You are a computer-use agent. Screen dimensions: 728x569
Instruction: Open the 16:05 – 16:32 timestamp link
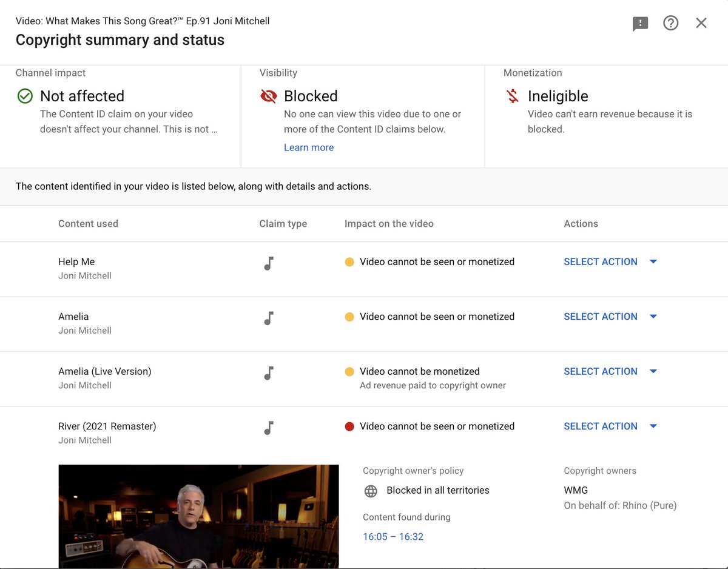coord(393,537)
